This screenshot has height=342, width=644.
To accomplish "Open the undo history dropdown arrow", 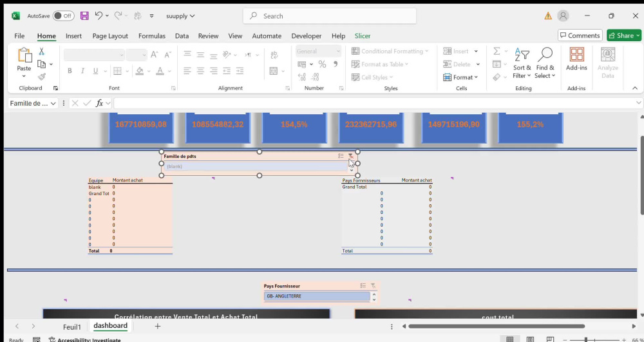I will click(x=107, y=16).
